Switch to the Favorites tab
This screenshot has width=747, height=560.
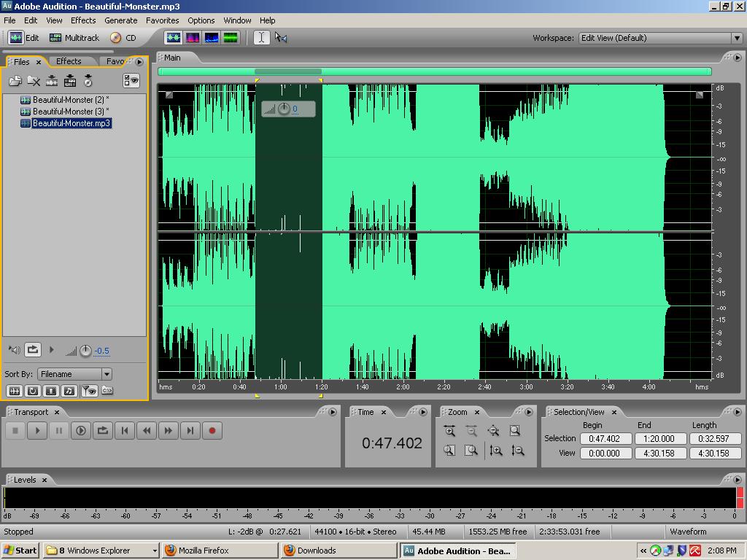(x=116, y=61)
